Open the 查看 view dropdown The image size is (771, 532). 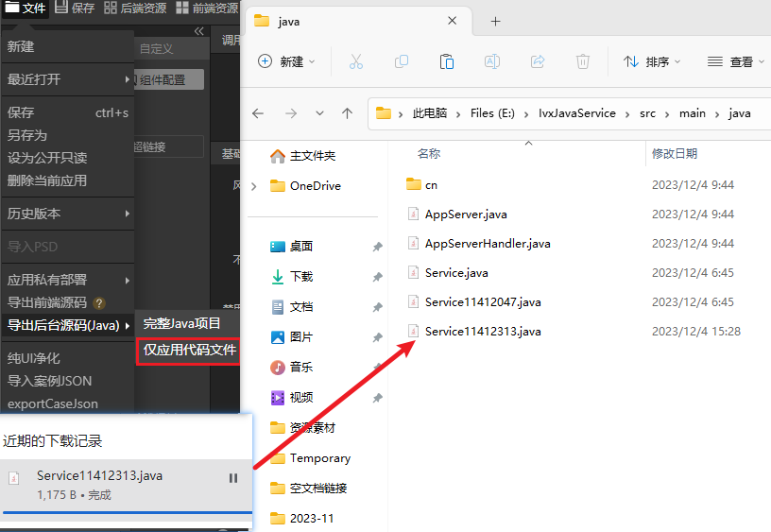pos(736,61)
